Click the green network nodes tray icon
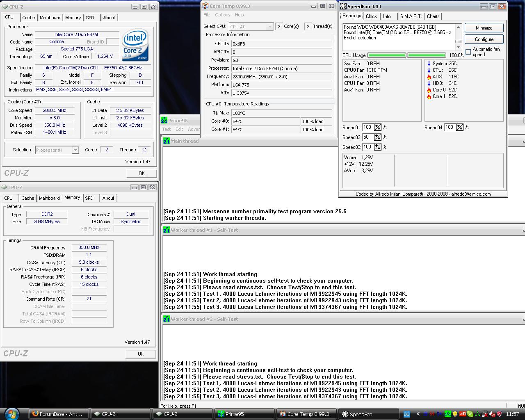 [x=477, y=414]
